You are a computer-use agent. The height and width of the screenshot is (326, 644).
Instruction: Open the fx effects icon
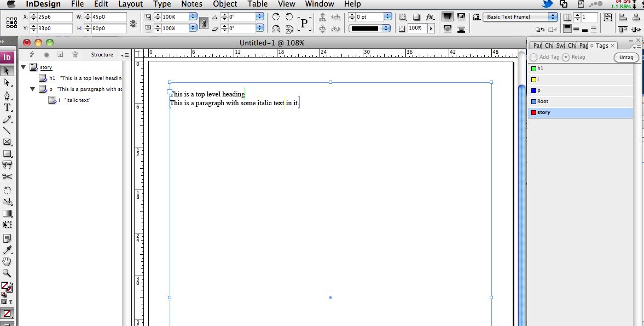[430, 17]
